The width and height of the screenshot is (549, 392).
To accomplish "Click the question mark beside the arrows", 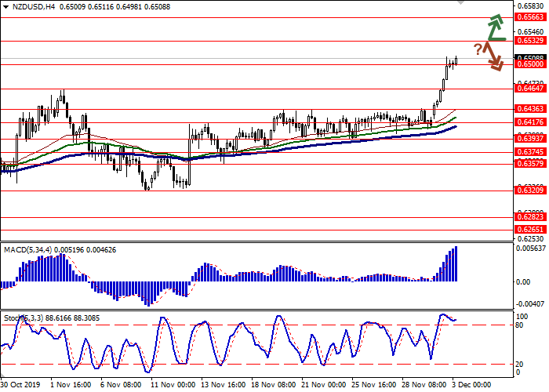I will pyautogui.click(x=477, y=49).
